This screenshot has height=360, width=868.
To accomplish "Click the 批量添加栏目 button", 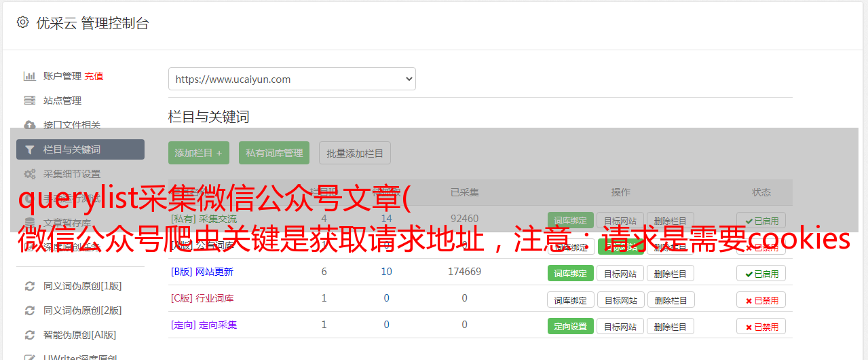I will point(355,153).
